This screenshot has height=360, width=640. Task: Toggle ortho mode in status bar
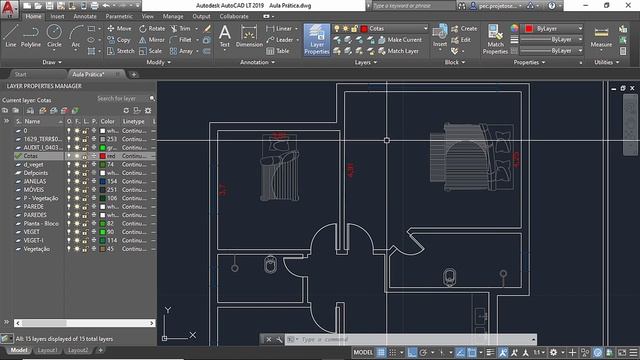pyautogui.click(x=412, y=352)
